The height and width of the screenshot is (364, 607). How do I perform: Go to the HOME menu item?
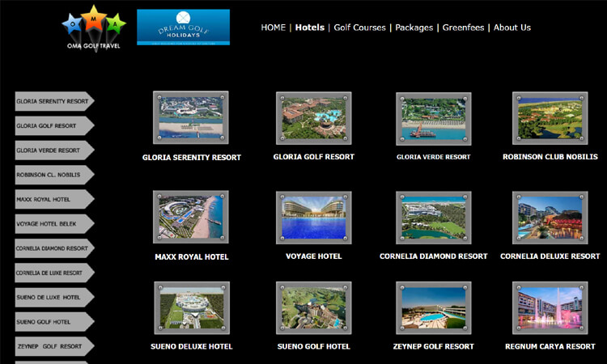coord(273,28)
